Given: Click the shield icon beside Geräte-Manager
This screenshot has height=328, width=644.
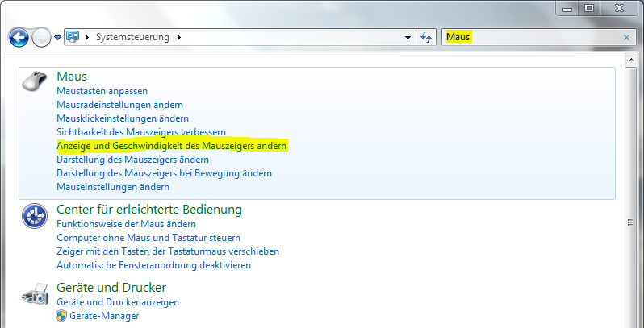Looking at the screenshot, I should (x=61, y=316).
